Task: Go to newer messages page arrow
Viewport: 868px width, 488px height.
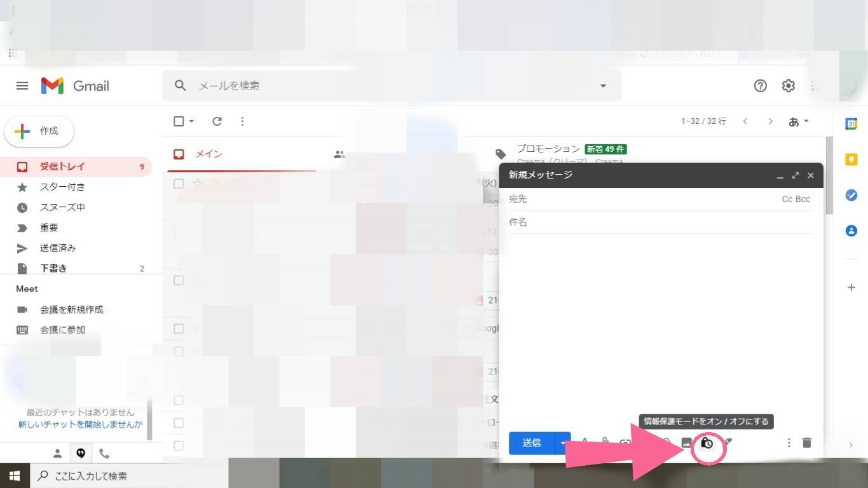Action: [745, 121]
